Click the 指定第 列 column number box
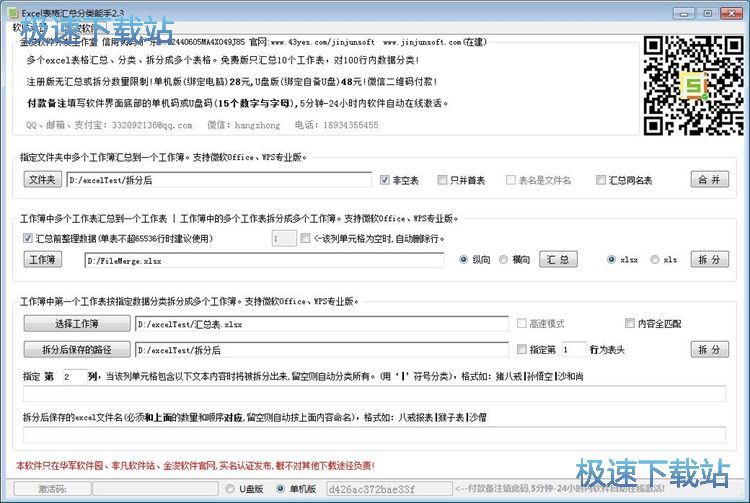This screenshot has width=750, height=503. coord(75,376)
